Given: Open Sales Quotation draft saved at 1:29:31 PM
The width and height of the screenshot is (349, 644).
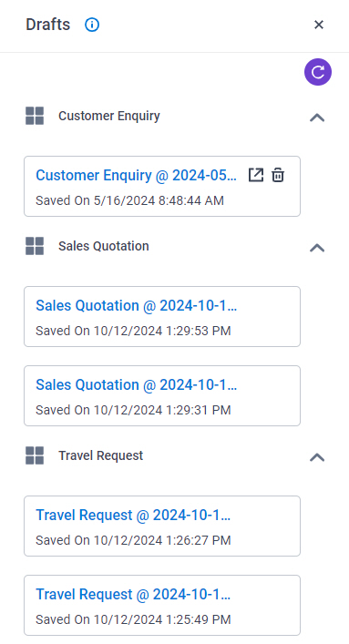Looking at the screenshot, I should coord(136,384).
